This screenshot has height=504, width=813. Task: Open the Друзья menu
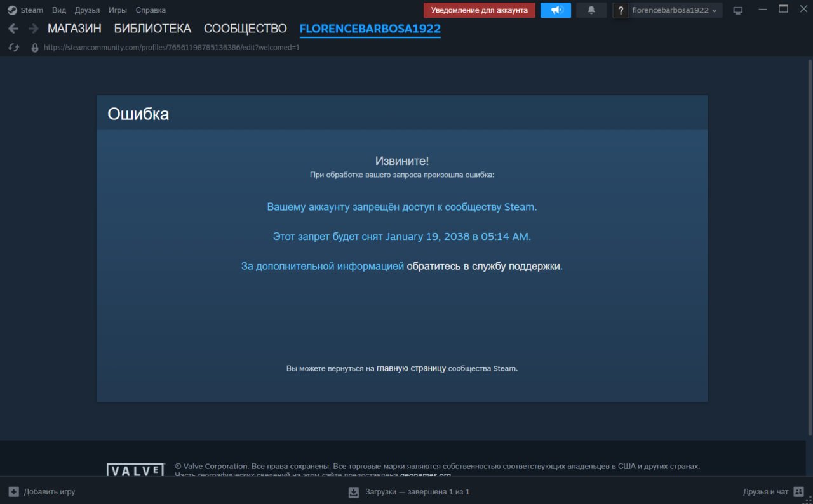pos(87,10)
